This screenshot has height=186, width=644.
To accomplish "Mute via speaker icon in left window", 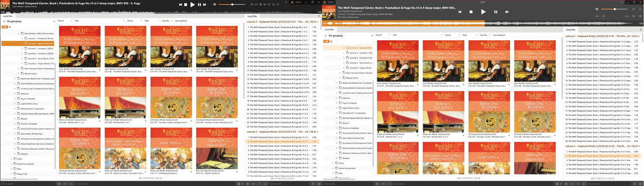I will coord(215,4).
